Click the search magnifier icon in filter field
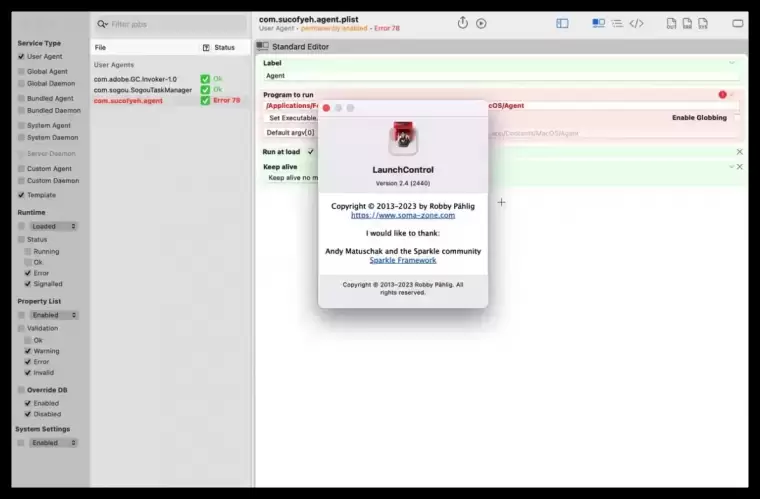This screenshot has width=760, height=499. pyautogui.click(x=102, y=24)
